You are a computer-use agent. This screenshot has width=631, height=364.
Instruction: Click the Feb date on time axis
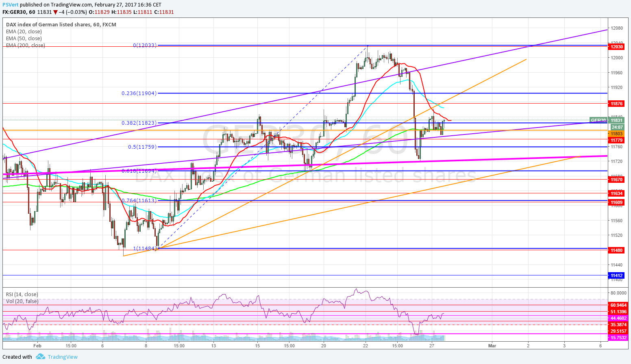tap(37, 346)
